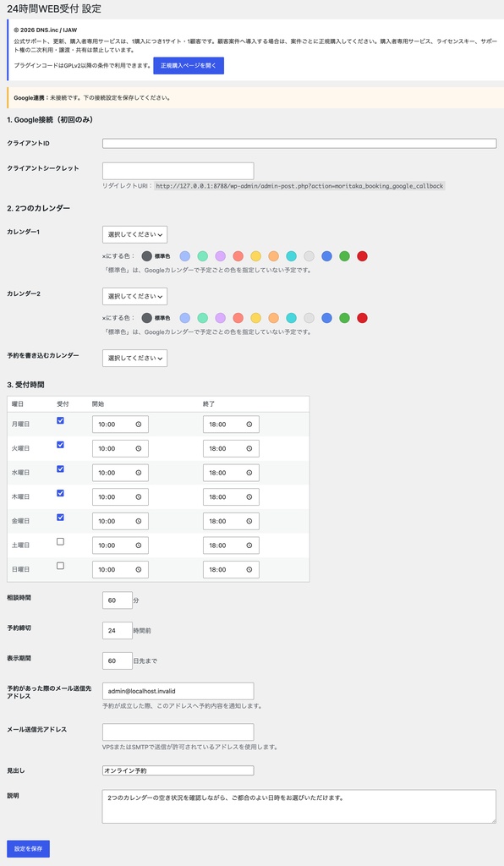Open clock picker for Monday end time
The height and width of the screenshot is (866, 504).
(x=249, y=425)
